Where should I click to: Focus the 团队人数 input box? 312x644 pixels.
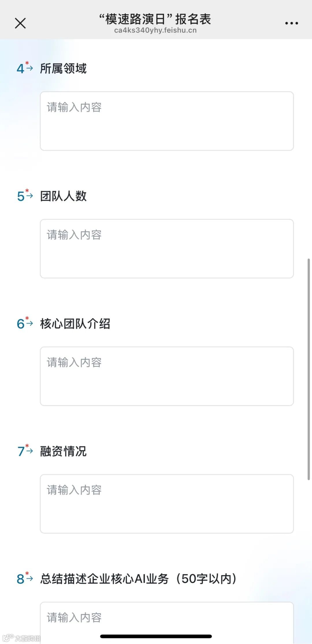pos(167,249)
